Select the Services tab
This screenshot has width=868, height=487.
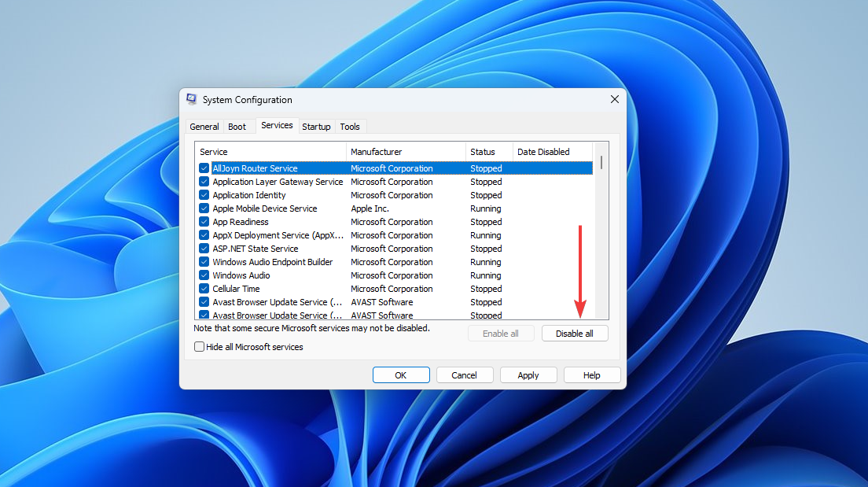[277, 125]
